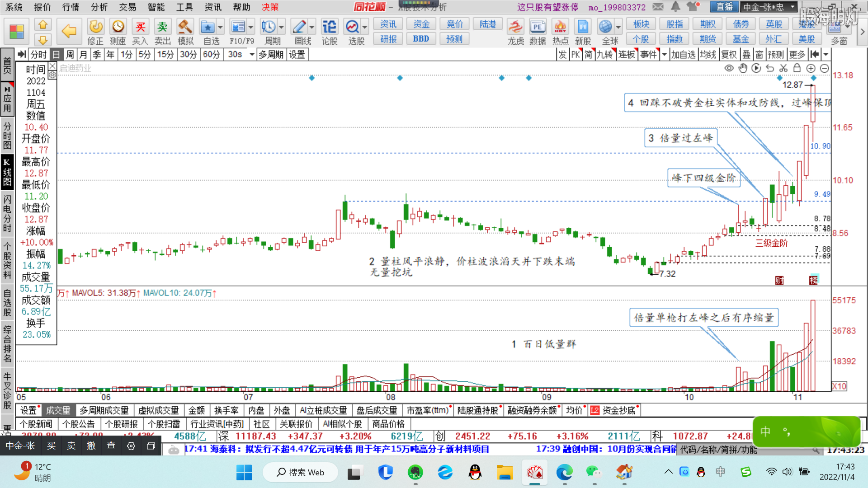Click the 周期 period clock icon
This screenshot has height=488, width=868.
click(x=269, y=27)
